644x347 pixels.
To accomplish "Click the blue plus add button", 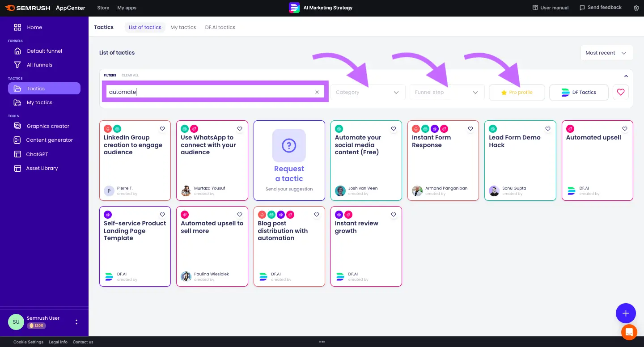I will click(626, 313).
